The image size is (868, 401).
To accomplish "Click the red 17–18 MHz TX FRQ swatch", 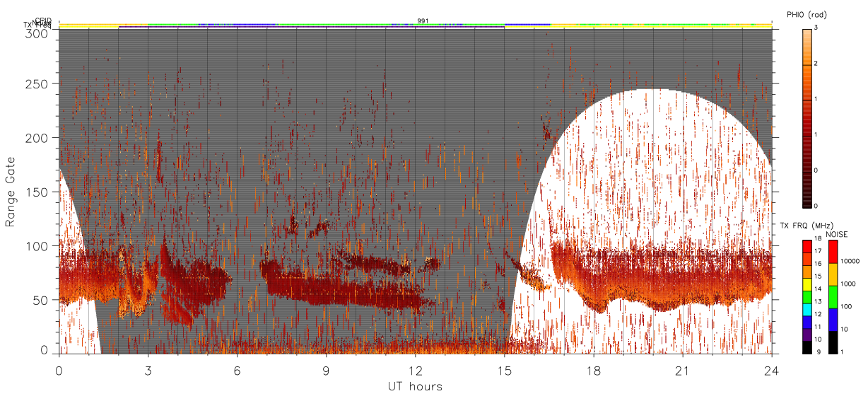I will tap(807, 247).
